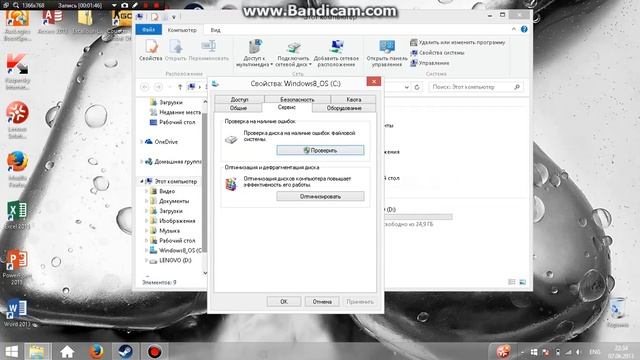The width and height of the screenshot is (640, 360).
Task: Open Firefox from the taskbar
Action: (96, 351)
